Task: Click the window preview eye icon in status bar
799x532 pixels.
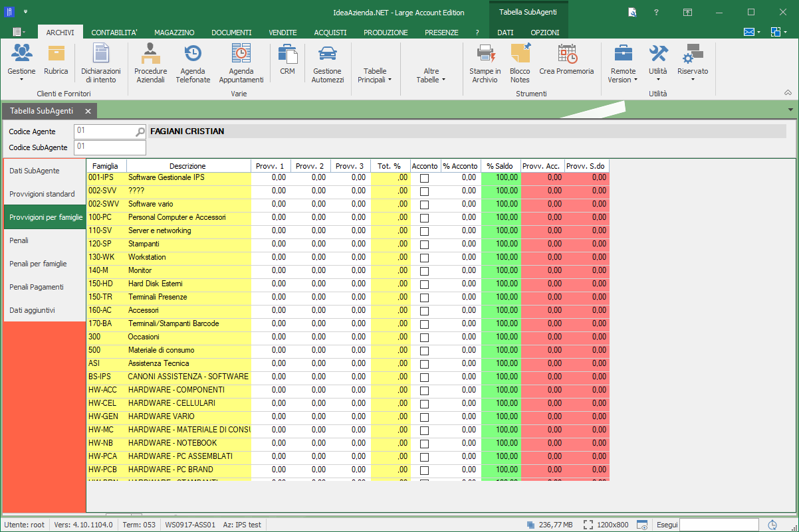Action: [x=642, y=525]
